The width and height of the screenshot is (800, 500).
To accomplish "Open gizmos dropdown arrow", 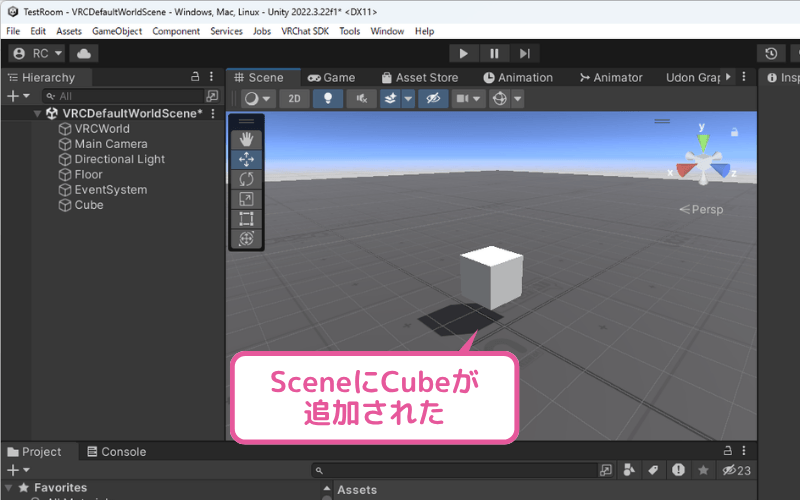I will [x=517, y=99].
